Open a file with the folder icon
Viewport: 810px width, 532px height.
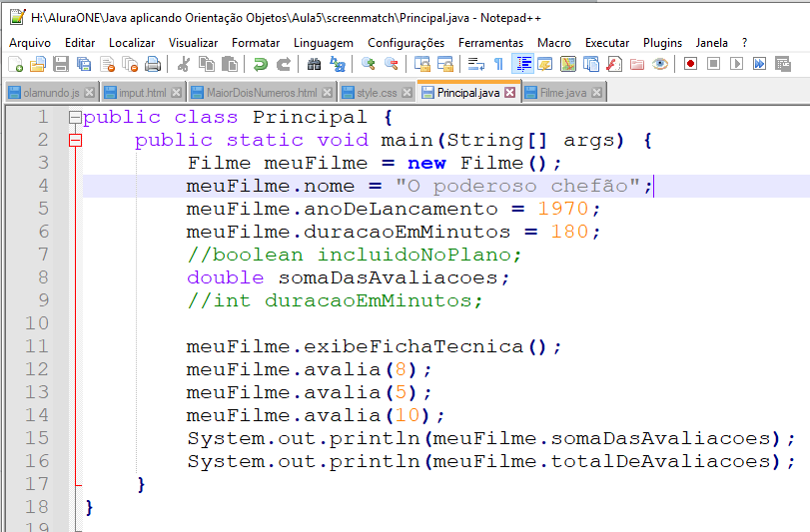(x=38, y=64)
